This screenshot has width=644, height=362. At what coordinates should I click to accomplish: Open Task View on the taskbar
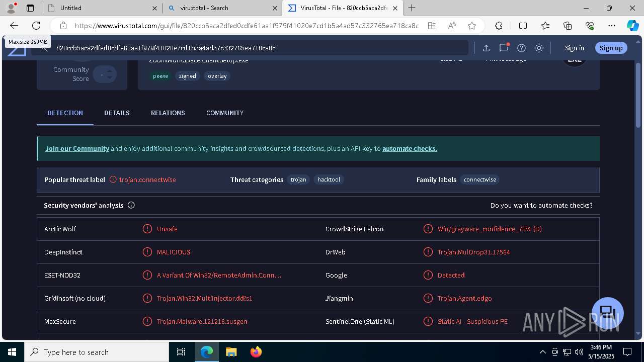click(x=181, y=352)
